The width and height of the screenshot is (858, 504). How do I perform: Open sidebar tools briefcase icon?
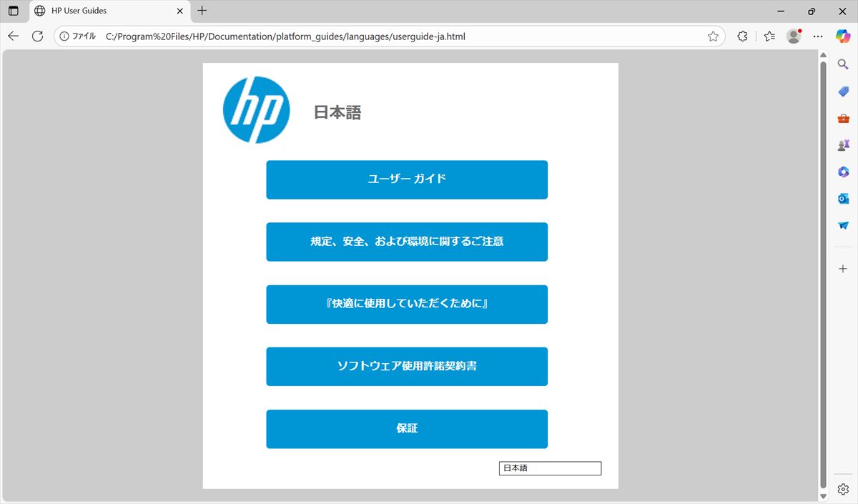click(x=843, y=119)
